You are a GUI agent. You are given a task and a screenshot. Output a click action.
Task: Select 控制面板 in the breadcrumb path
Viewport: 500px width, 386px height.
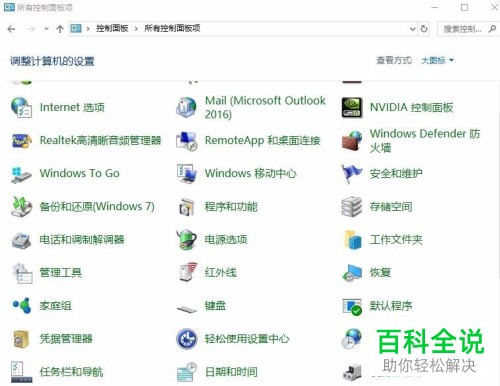coord(112,28)
